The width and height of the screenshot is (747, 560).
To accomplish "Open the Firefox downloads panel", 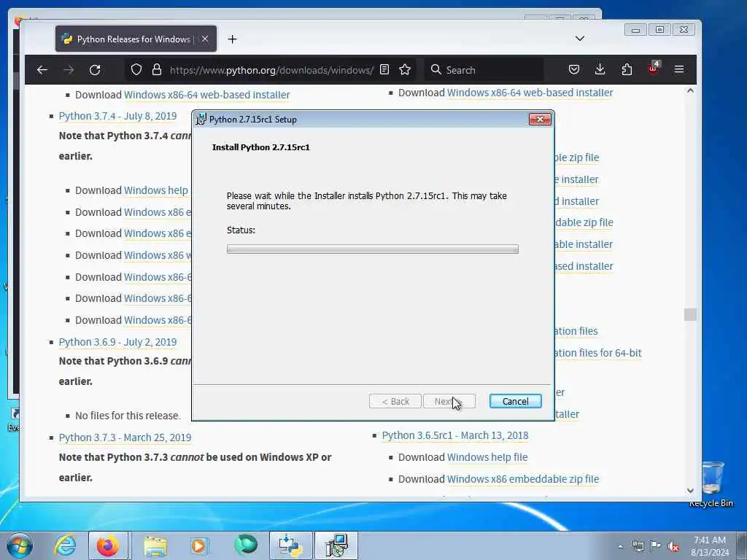I will (x=600, y=70).
